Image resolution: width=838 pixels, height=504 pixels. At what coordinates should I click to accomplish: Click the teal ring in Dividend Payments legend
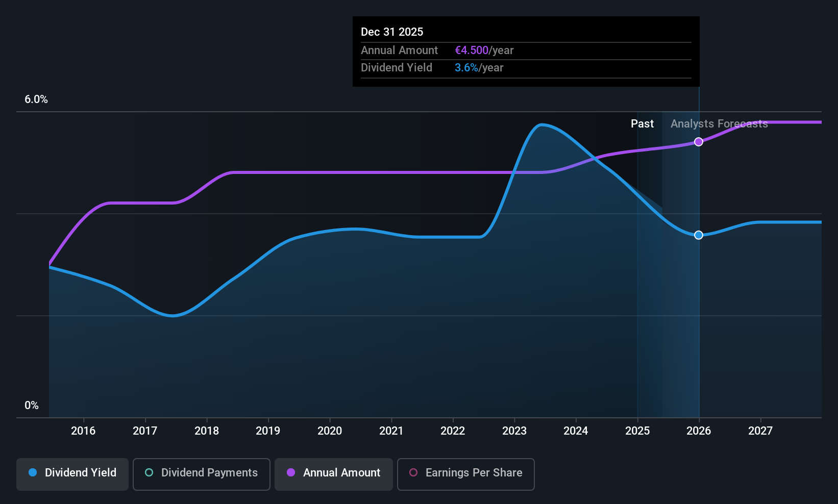149,472
